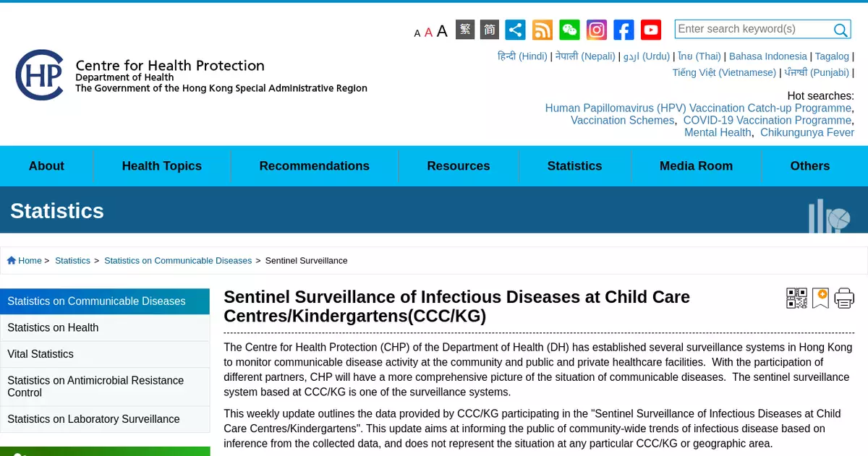The height and width of the screenshot is (456, 868).
Task: Expand the Health Topics menu
Action: point(161,166)
